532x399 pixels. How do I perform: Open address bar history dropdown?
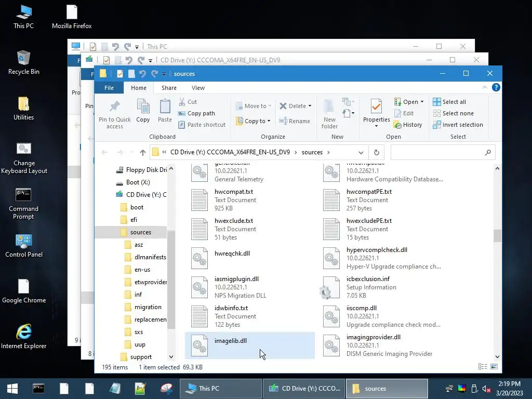pos(361,152)
